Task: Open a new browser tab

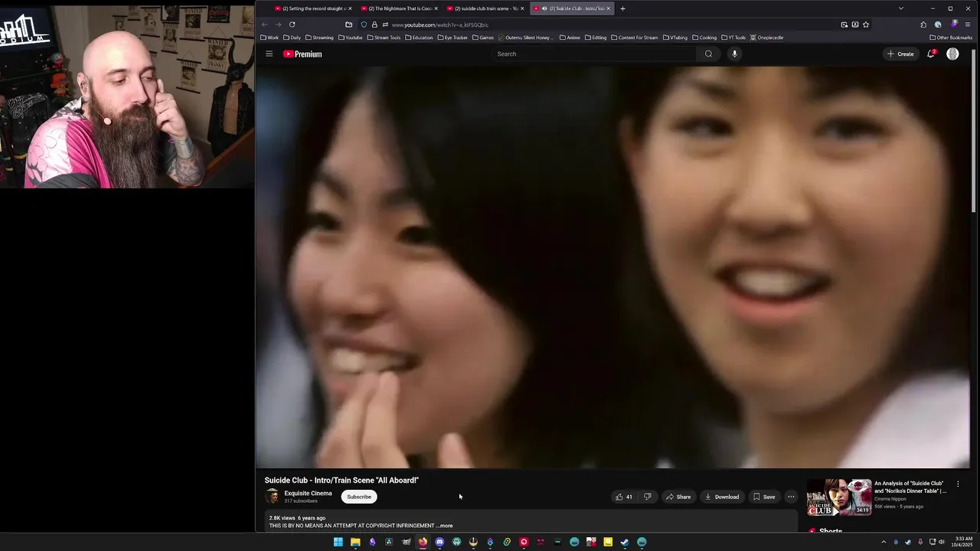Action: pyautogui.click(x=622, y=8)
